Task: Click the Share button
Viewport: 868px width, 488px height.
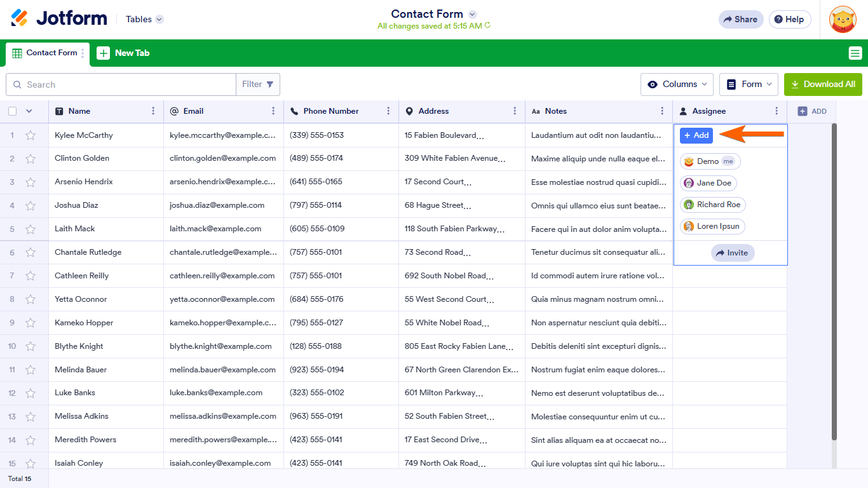Action: coord(741,19)
